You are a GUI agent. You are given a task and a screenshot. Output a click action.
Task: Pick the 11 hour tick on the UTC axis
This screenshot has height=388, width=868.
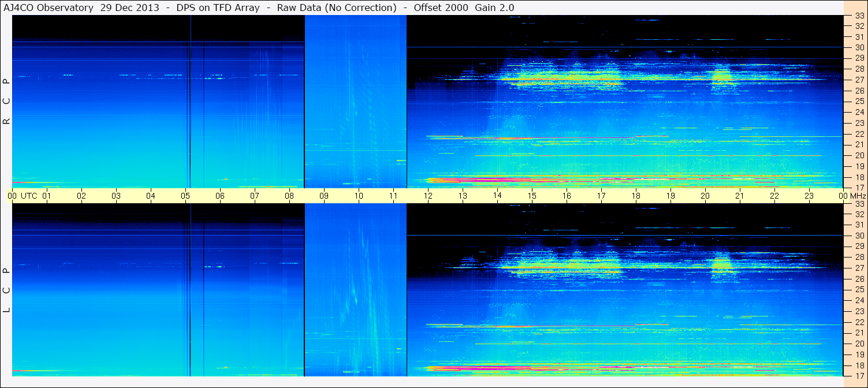click(x=393, y=196)
